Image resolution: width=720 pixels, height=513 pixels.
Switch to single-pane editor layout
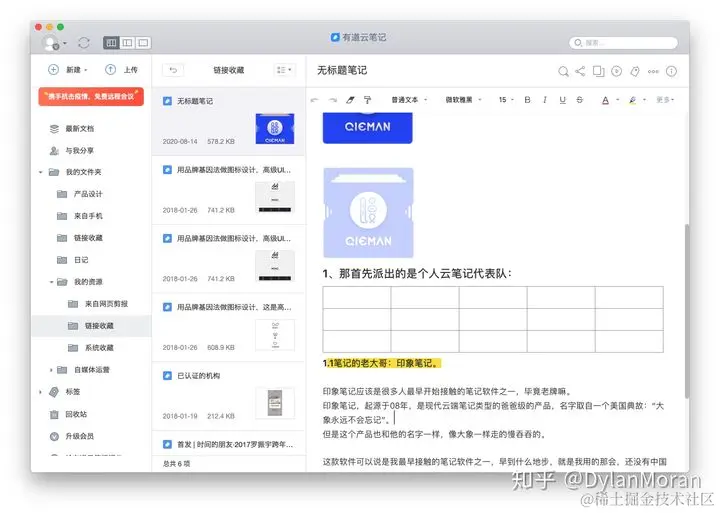click(x=143, y=43)
